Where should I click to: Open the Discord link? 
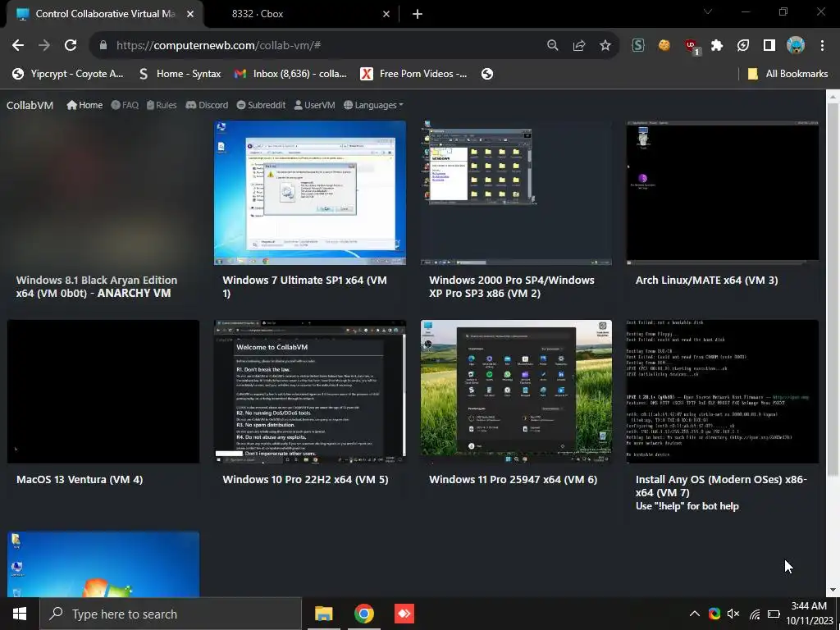tap(207, 105)
